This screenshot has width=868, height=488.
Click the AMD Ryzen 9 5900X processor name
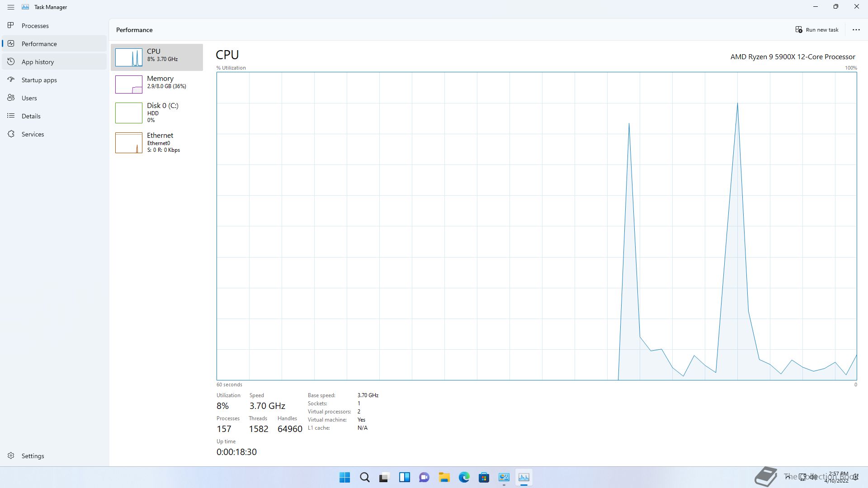pos(793,57)
